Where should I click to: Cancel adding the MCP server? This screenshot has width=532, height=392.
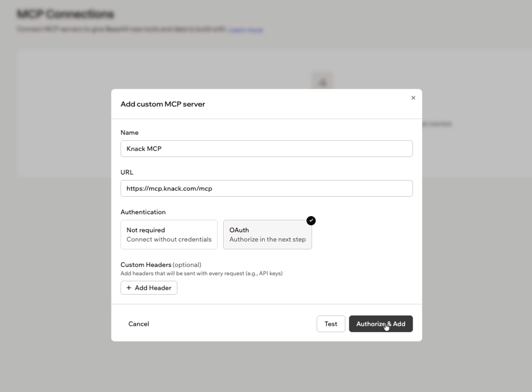click(x=138, y=324)
